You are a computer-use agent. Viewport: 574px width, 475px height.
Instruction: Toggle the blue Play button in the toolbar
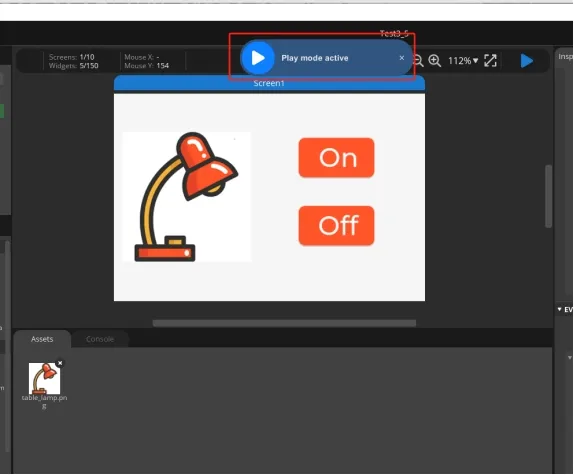click(526, 61)
